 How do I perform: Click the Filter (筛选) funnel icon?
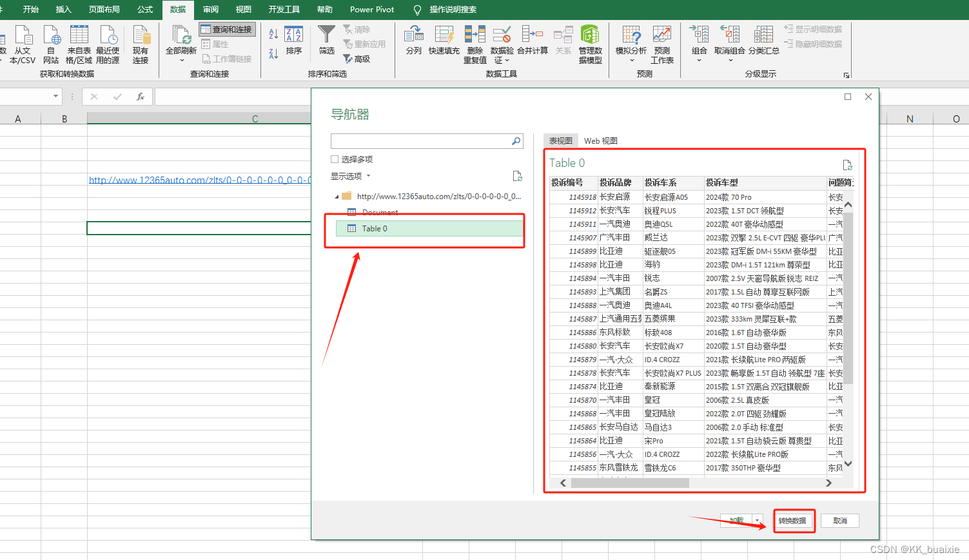point(327,35)
